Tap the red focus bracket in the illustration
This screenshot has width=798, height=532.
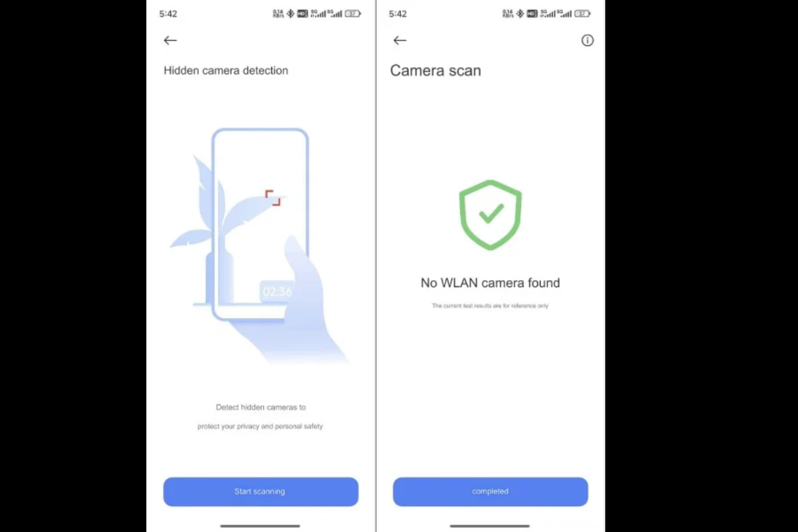(273, 198)
